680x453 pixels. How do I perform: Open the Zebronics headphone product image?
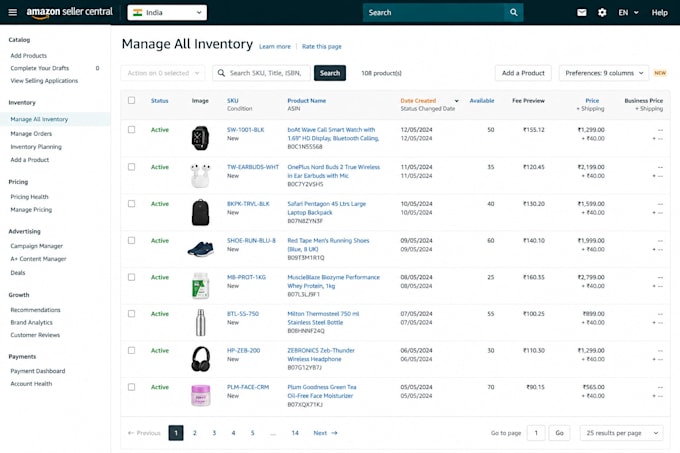tap(200, 359)
